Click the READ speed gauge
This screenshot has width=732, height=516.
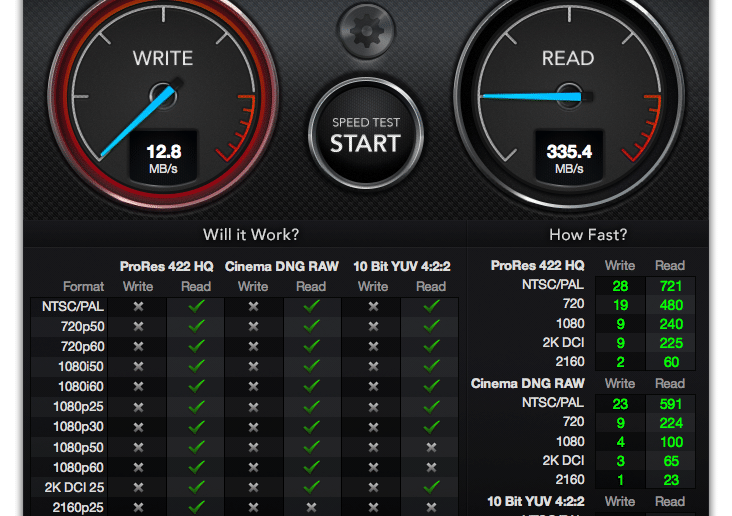pos(569,97)
